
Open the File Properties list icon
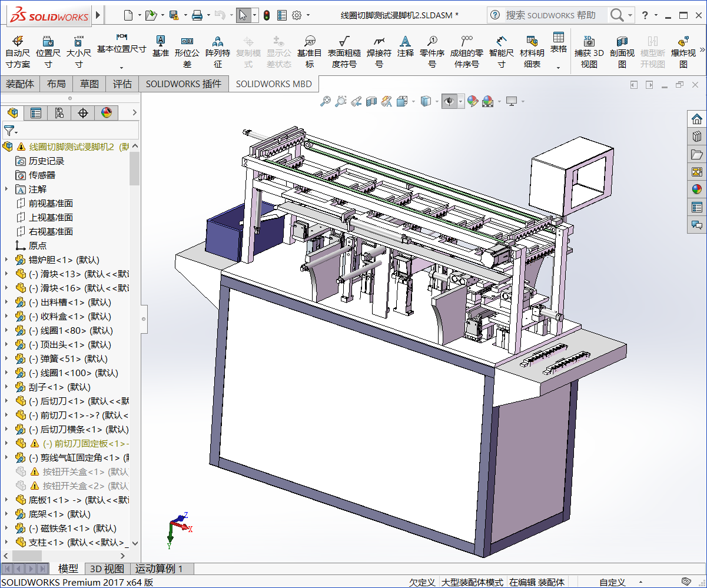(282, 15)
